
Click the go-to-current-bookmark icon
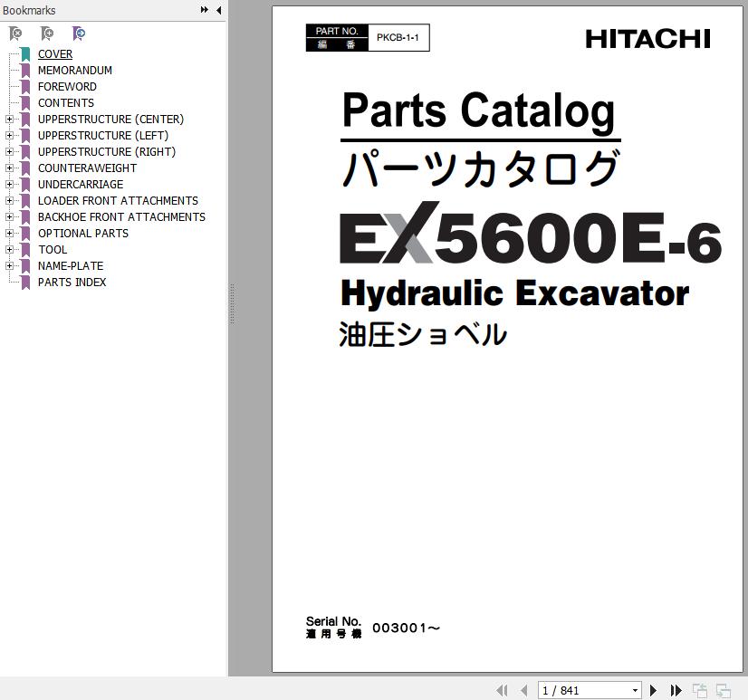tap(78, 34)
